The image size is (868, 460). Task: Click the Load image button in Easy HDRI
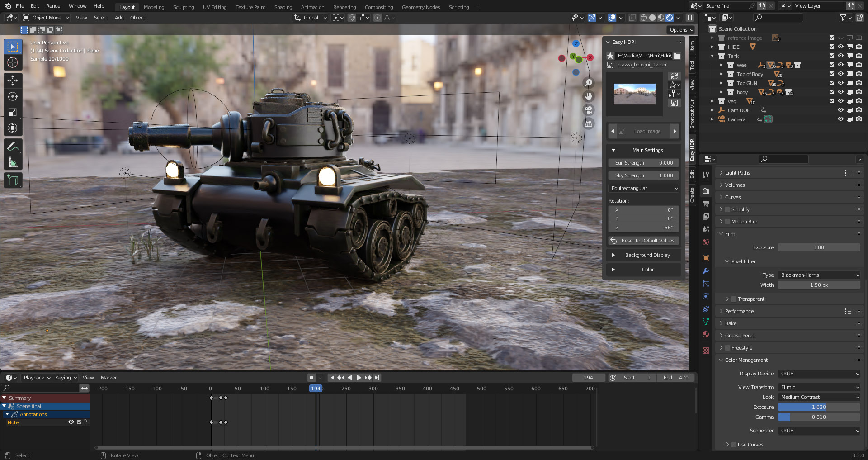646,131
